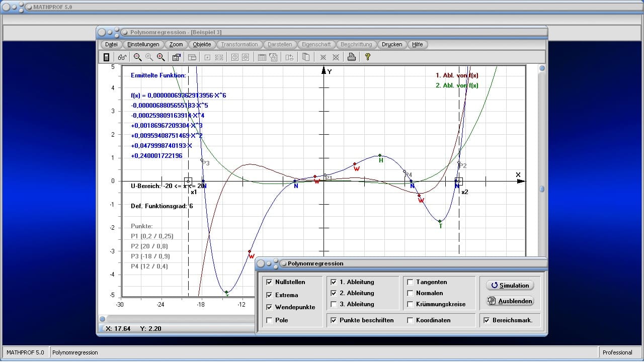Click the maximum point H on curve
644x362 pixels.
click(380, 155)
